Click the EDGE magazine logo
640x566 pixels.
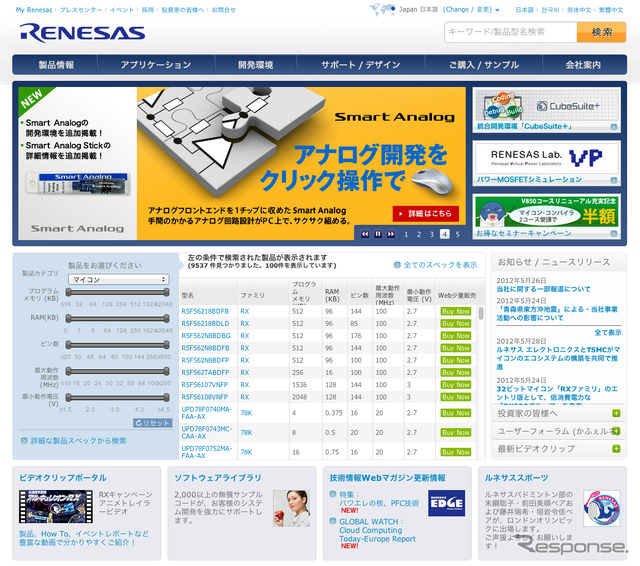447,503
